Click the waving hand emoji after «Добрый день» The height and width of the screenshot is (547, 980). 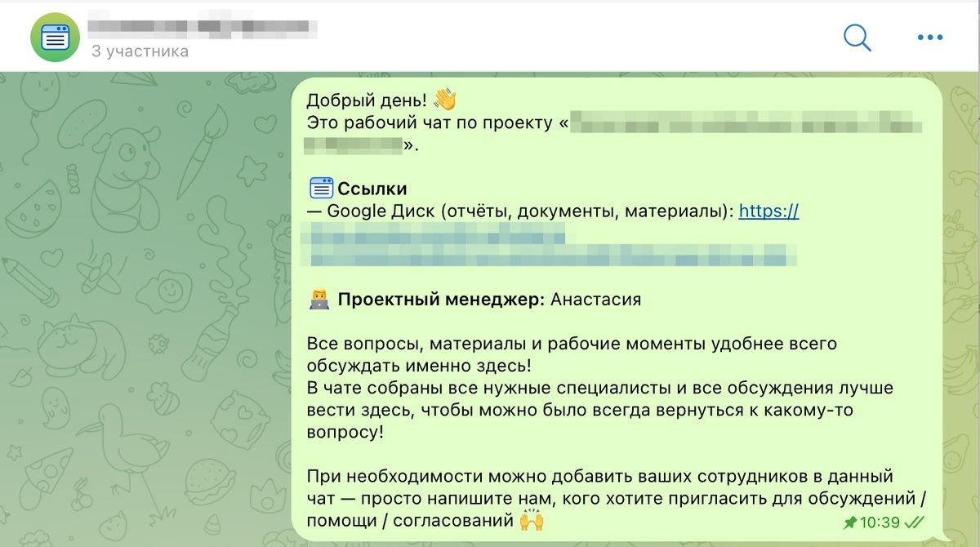(445, 98)
